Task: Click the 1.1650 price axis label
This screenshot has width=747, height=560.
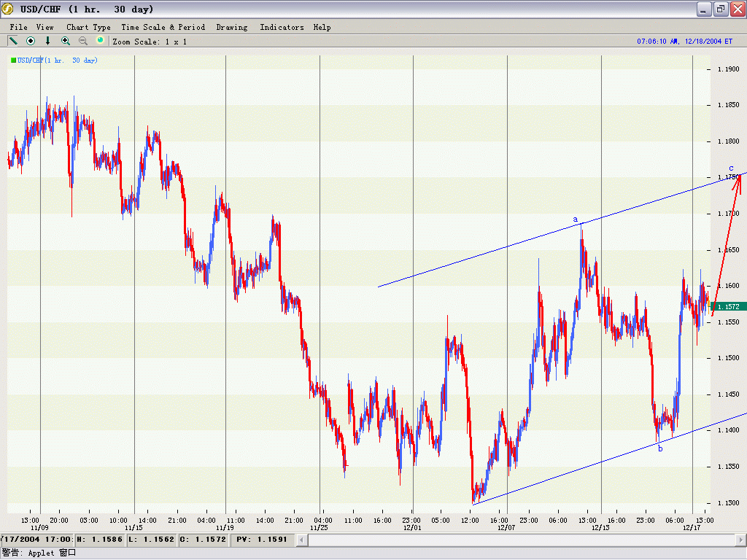Action: pos(729,250)
